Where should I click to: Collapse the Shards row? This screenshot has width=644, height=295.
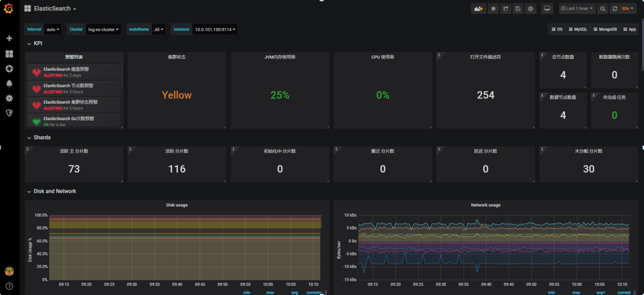coord(38,137)
